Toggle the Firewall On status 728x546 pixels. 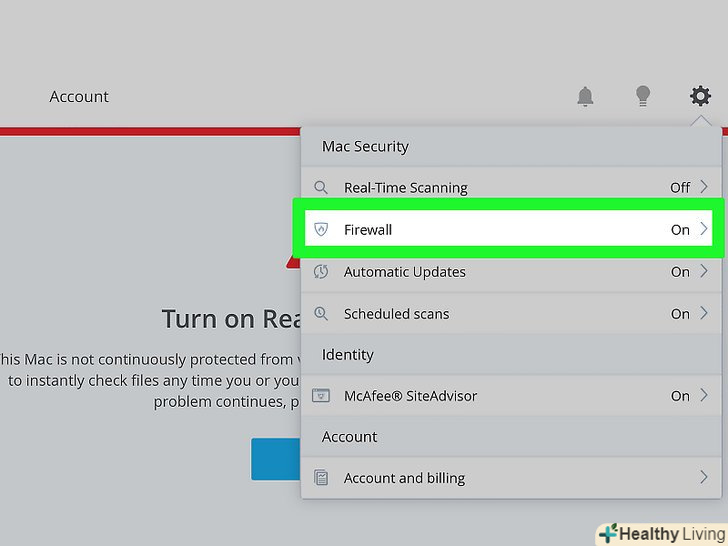point(680,230)
